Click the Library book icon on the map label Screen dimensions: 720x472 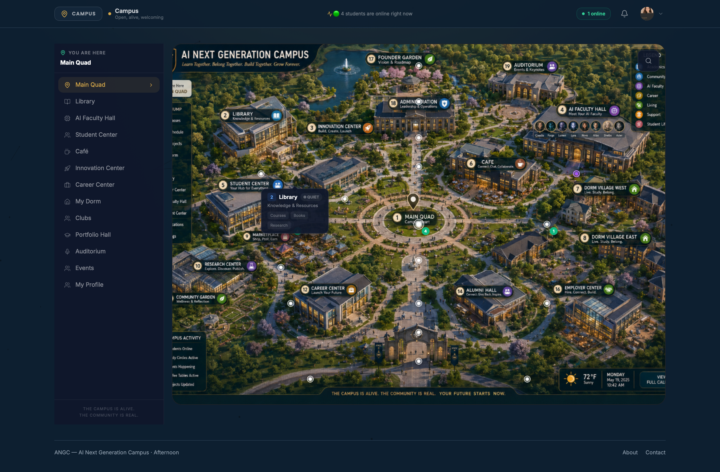pos(276,116)
